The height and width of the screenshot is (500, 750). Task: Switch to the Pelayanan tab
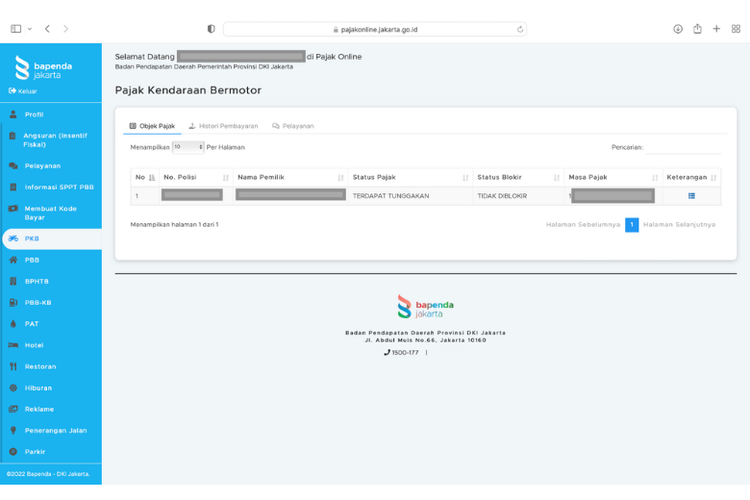click(293, 126)
